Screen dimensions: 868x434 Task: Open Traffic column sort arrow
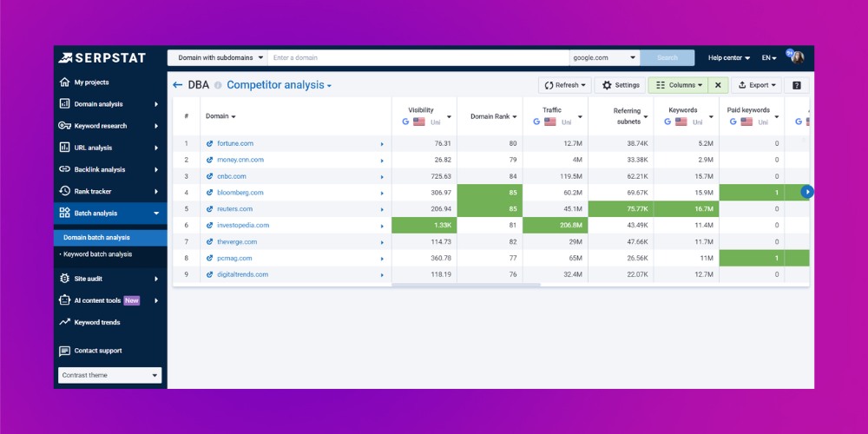(x=580, y=117)
